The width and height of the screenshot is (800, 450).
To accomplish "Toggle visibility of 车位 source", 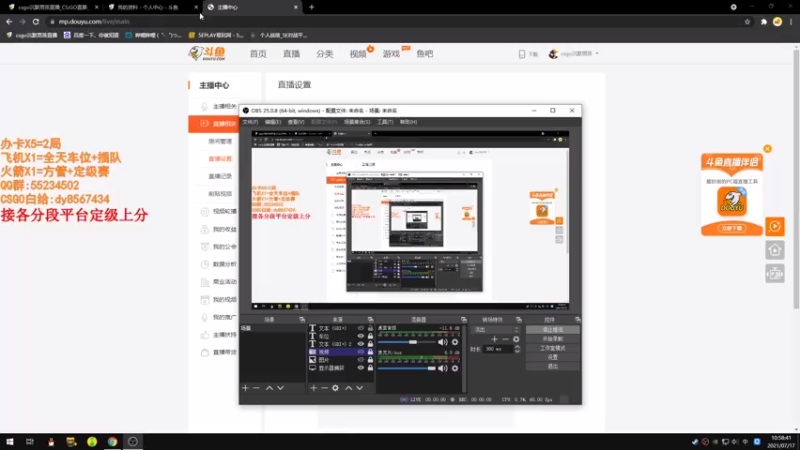I will [x=361, y=336].
